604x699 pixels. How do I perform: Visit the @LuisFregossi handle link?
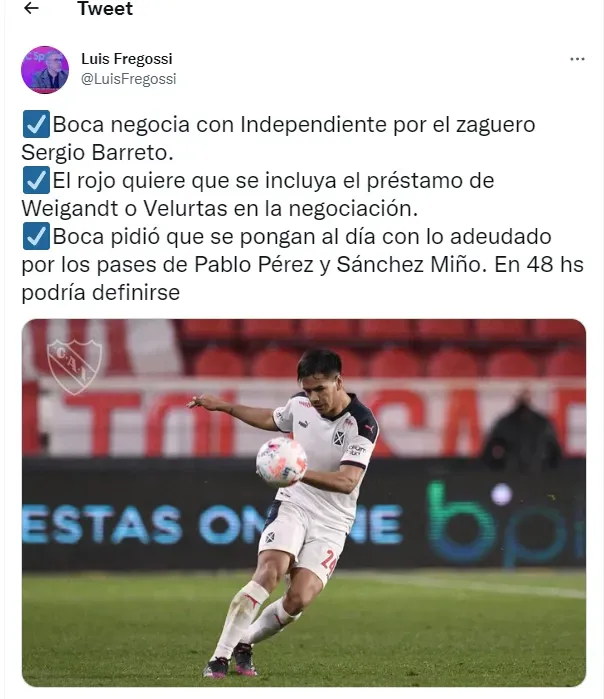[x=128, y=78]
